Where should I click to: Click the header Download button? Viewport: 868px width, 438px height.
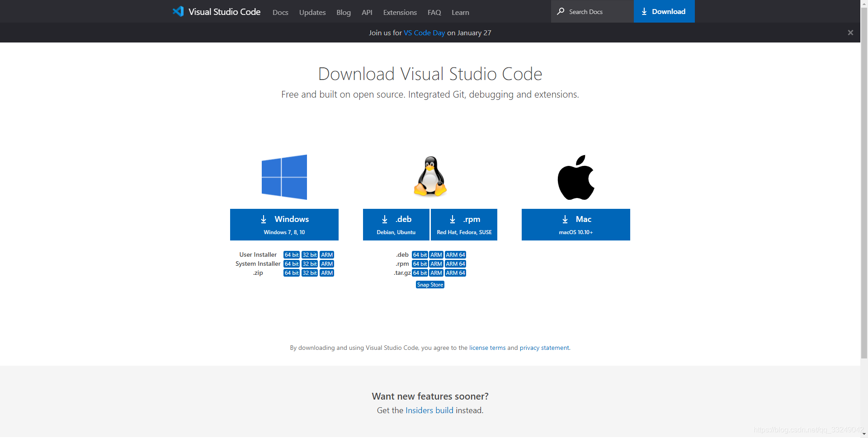pyautogui.click(x=664, y=11)
